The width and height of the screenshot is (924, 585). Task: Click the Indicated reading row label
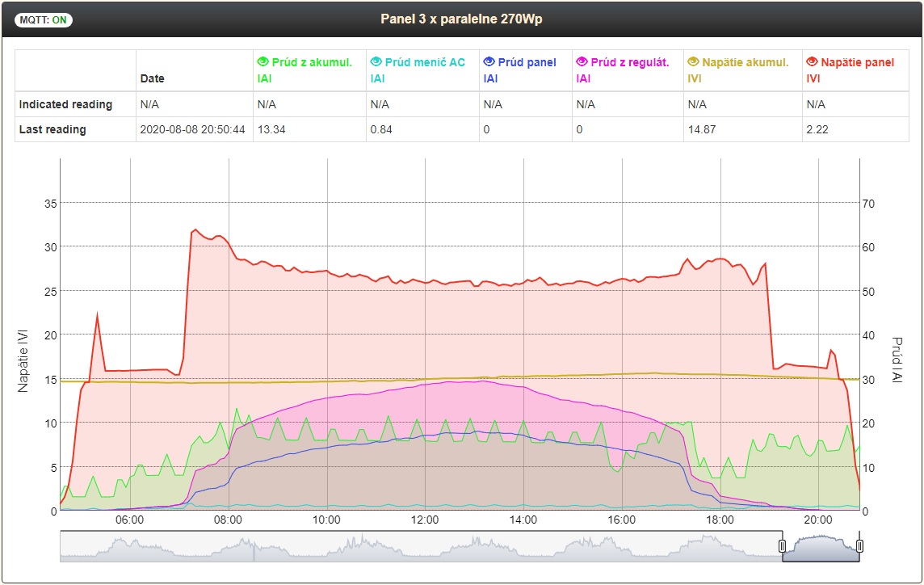pyautogui.click(x=65, y=104)
